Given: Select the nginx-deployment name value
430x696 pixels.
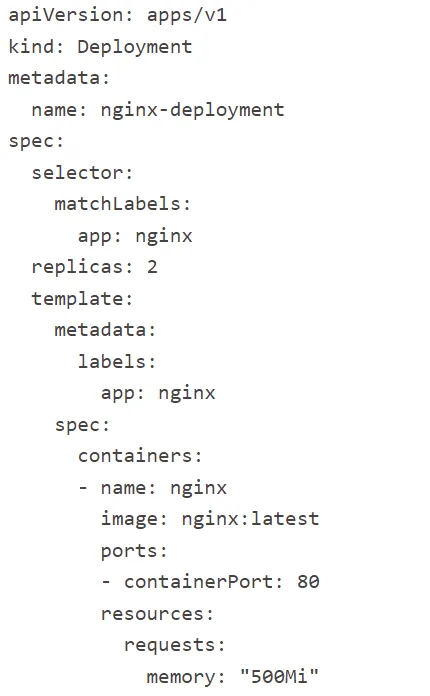Looking at the screenshot, I should tap(192, 110).
